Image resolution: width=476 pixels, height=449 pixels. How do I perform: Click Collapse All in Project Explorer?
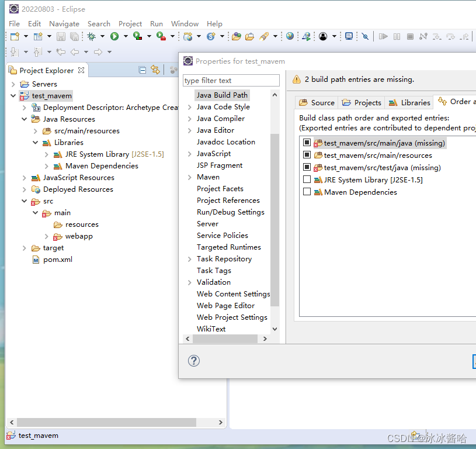[142, 70]
